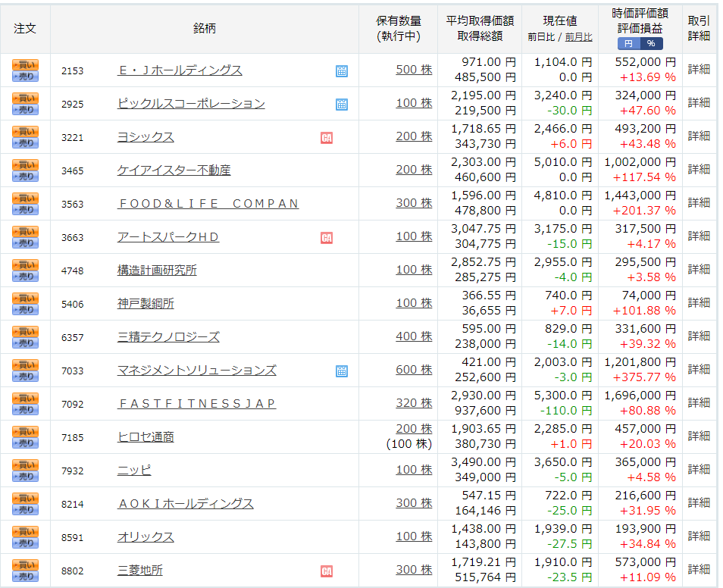Click the 買い button for E・Jホールディングス
The height and width of the screenshot is (588, 723).
(25, 64)
